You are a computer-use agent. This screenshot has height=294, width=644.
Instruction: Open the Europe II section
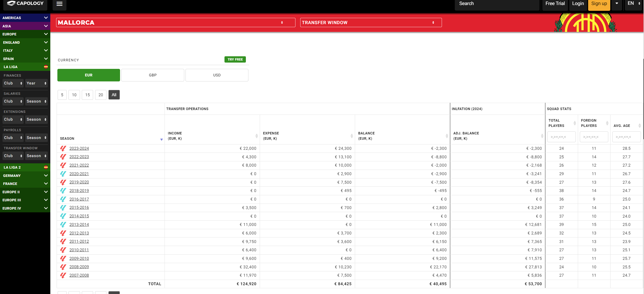[25, 192]
